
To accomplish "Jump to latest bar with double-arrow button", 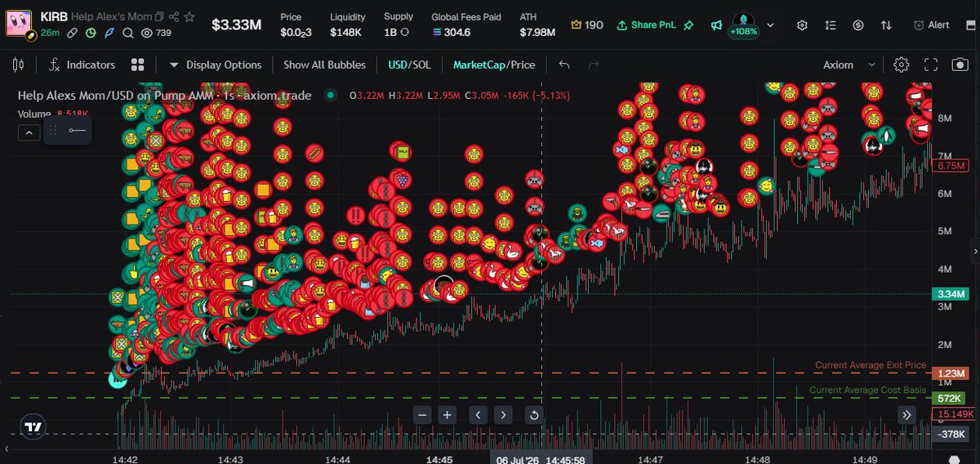I will [907, 415].
